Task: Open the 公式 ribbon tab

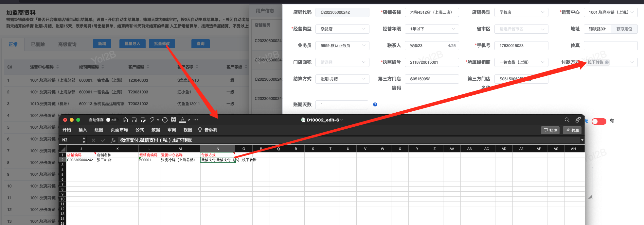Action: (140, 130)
